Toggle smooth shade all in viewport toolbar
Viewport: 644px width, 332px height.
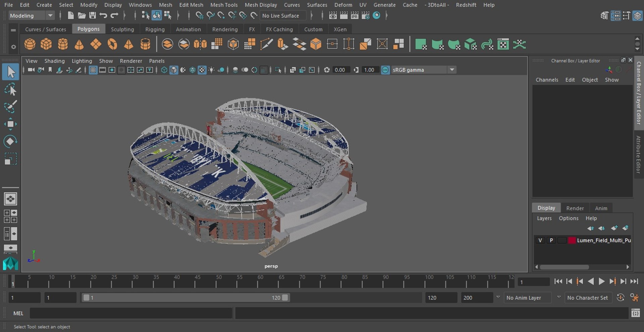click(174, 70)
